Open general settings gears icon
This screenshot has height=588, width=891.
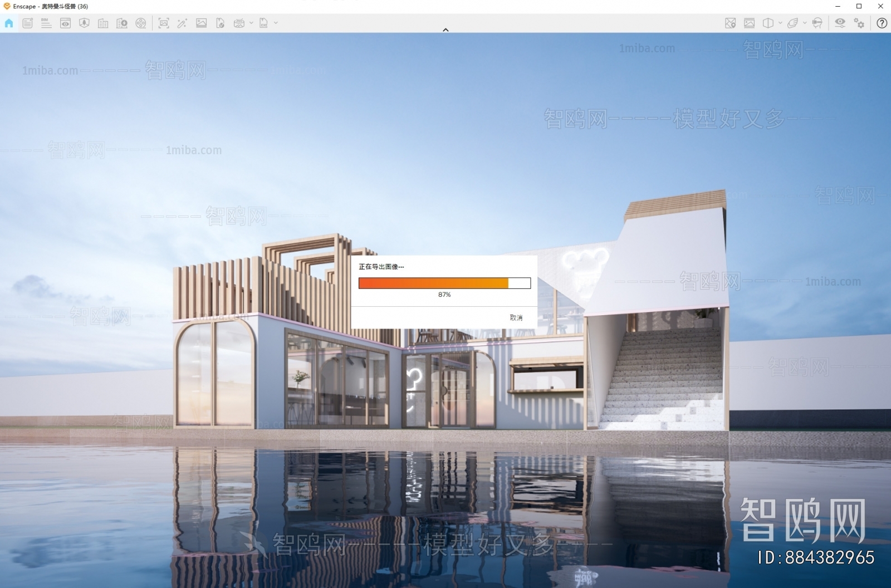point(859,23)
